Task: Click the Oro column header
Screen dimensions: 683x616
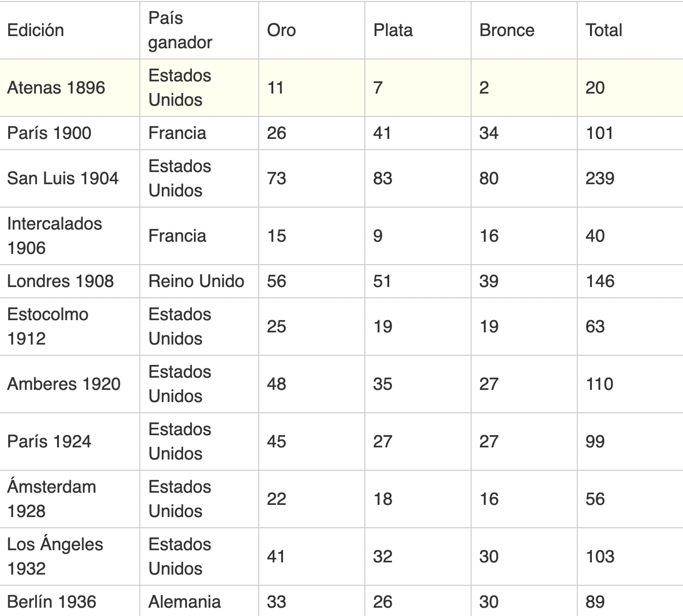Action: coord(312,30)
